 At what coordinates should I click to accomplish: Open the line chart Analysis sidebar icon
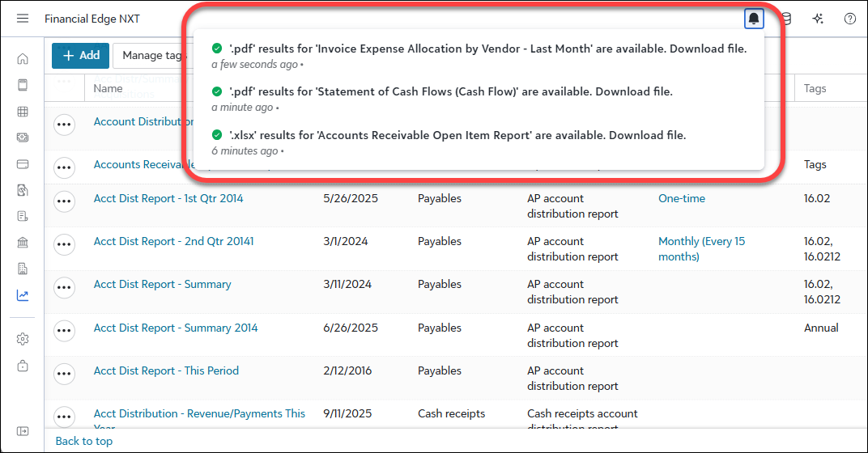(x=23, y=295)
